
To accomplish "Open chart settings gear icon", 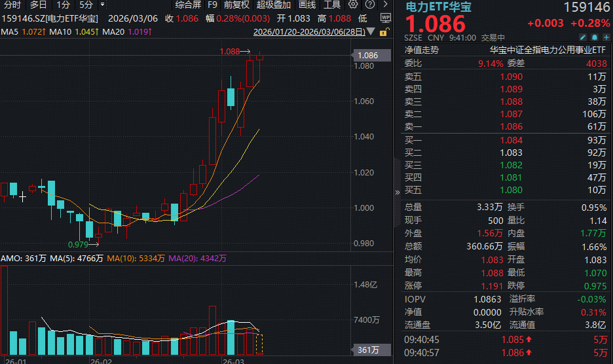I will [353, 5].
